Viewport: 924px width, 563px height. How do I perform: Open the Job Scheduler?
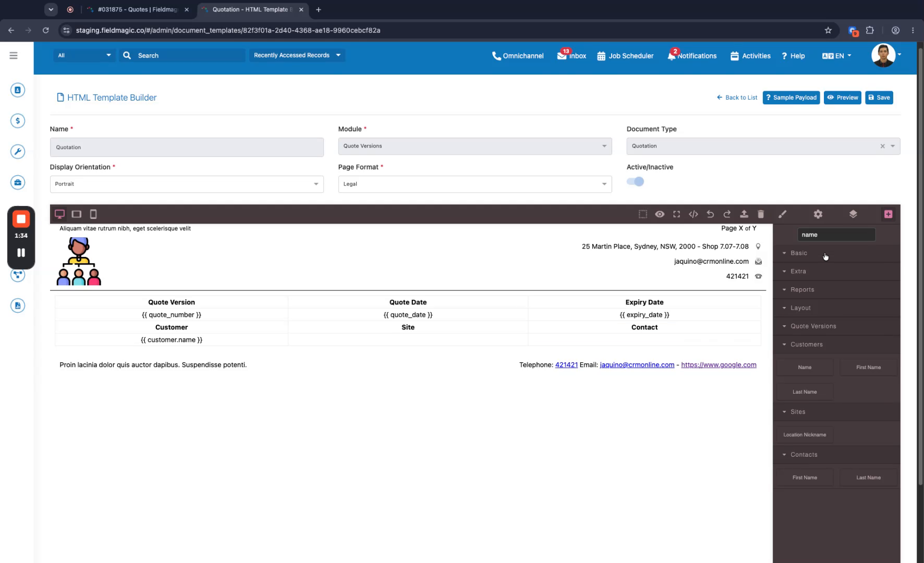625,56
